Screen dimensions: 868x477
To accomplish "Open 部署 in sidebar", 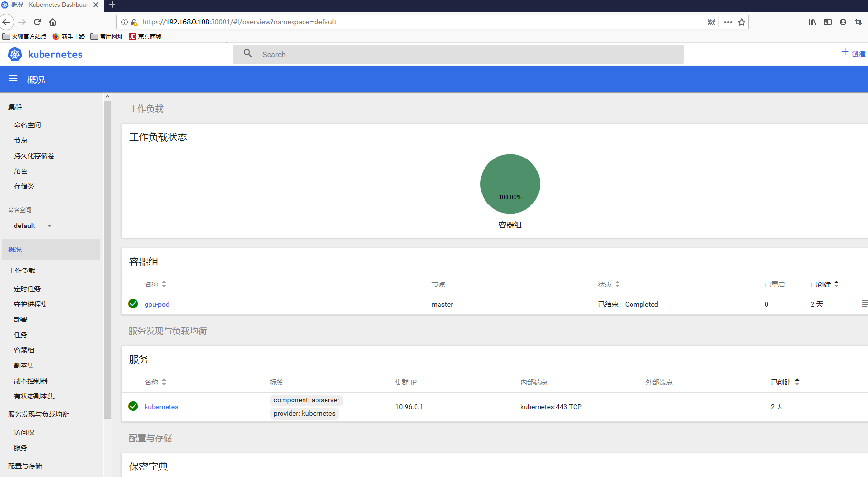I will (x=21, y=319).
